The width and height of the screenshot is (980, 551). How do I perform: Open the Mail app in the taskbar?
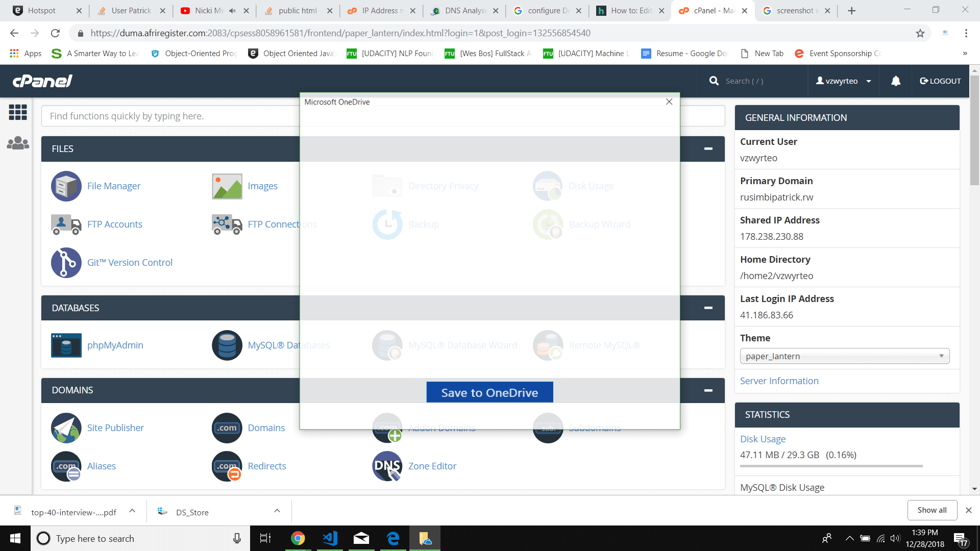(x=361, y=538)
